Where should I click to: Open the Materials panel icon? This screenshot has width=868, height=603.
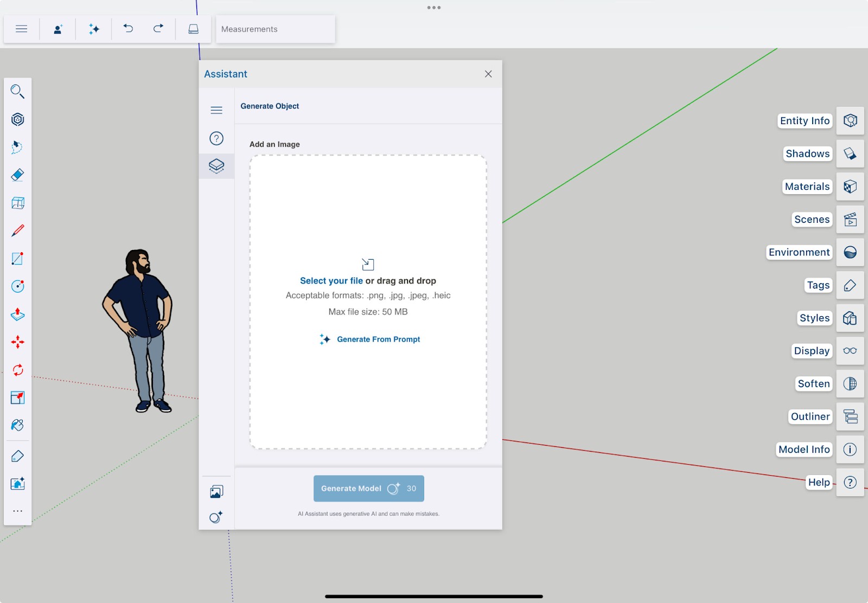pyautogui.click(x=850, y=187)
